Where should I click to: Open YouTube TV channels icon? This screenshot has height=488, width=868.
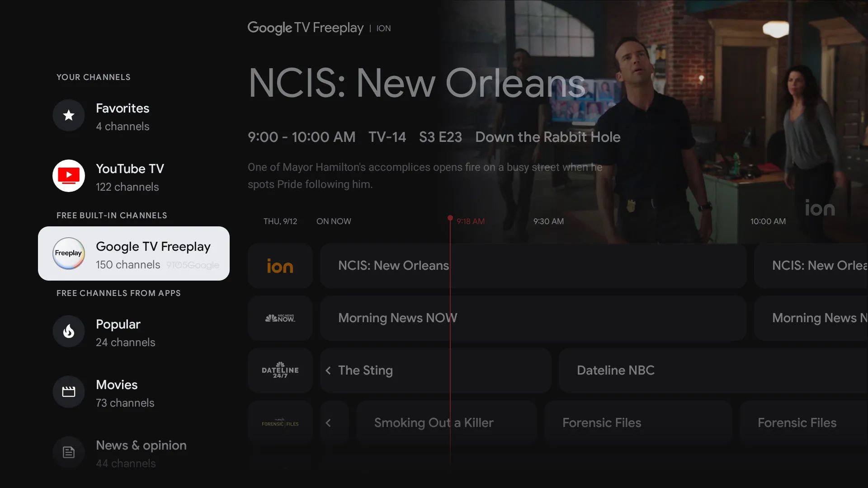(69, 175)
